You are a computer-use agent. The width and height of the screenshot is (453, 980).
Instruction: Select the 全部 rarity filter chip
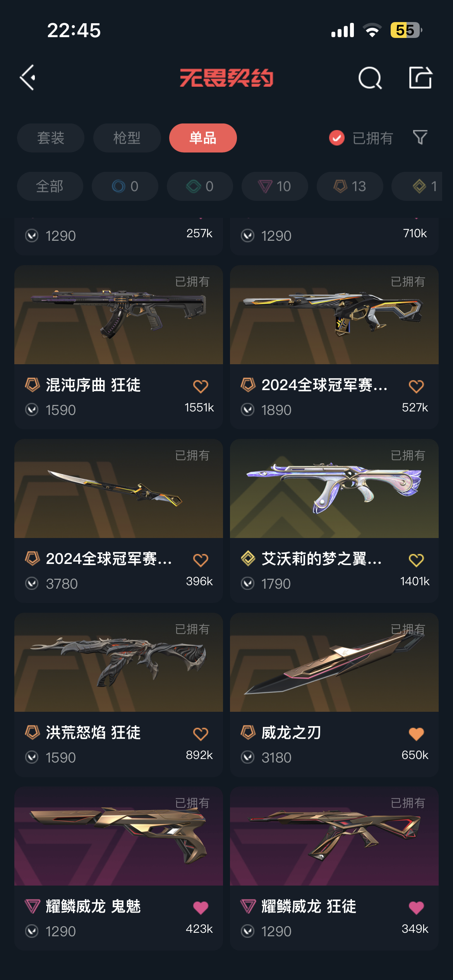coord(50,186)
